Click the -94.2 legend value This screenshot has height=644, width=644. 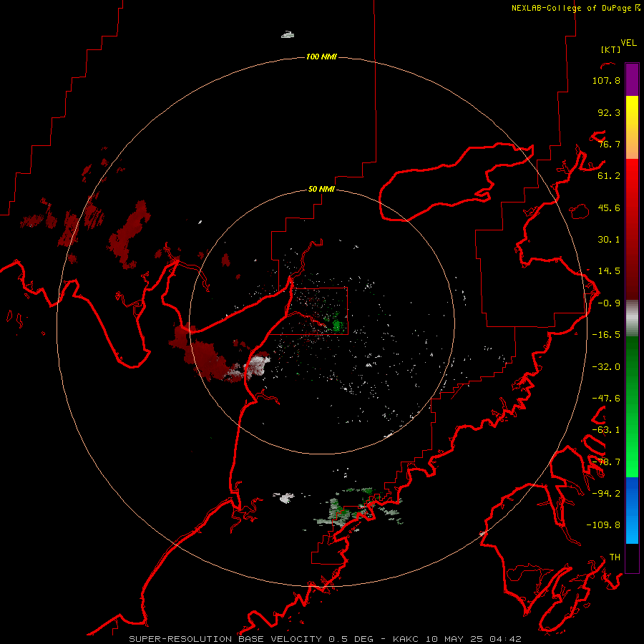tap(606, 493)
